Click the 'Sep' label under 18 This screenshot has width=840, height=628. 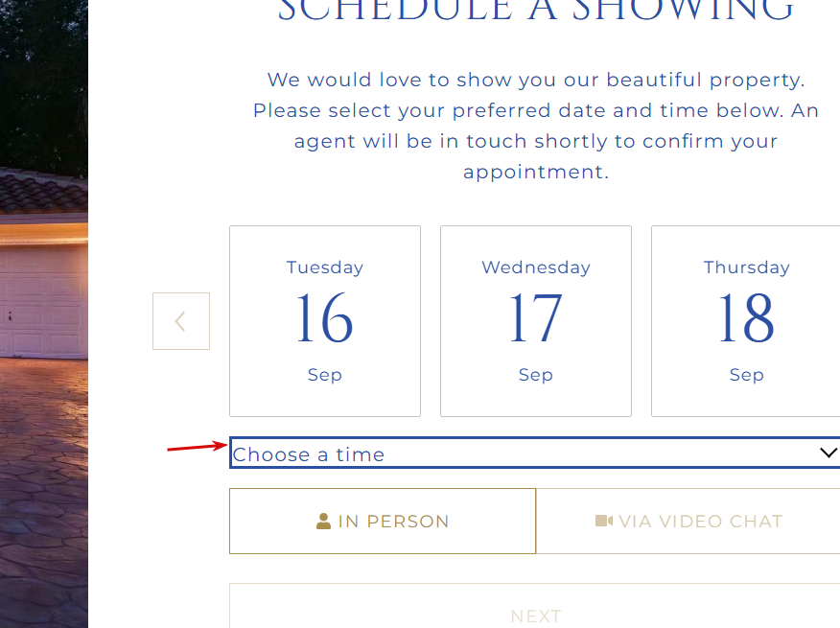coord(747,375)
